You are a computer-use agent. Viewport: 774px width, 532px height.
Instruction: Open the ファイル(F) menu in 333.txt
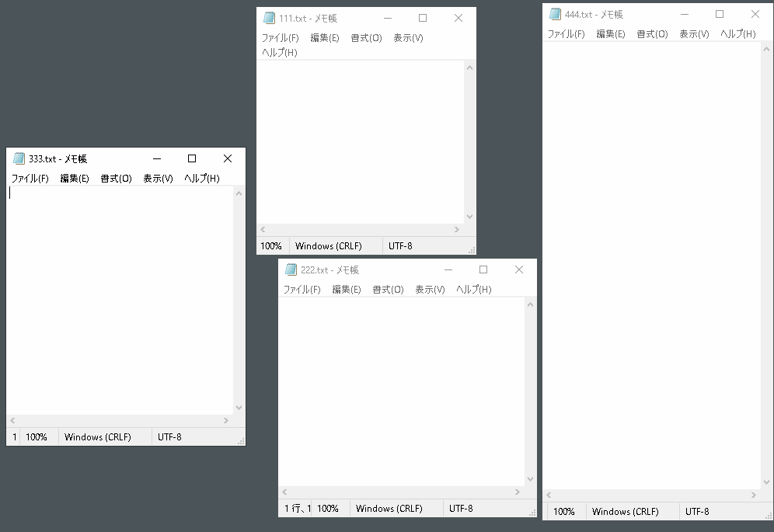click(29, 178)
